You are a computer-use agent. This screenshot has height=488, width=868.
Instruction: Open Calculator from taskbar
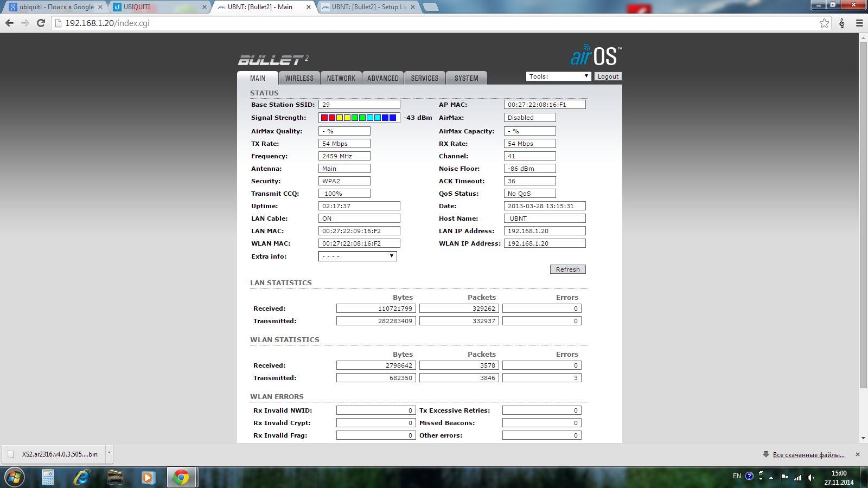point(48,477)
